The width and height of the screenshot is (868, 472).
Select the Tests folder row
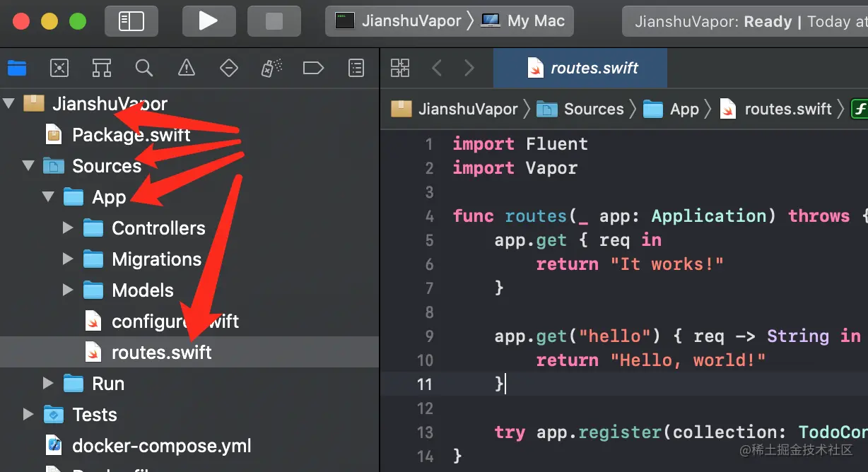coord(189,415)
